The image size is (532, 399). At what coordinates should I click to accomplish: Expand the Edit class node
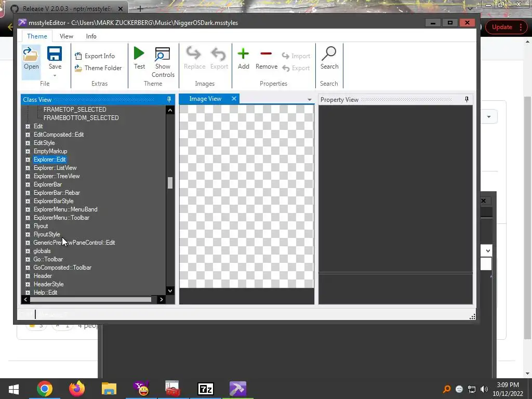[28, 126]
